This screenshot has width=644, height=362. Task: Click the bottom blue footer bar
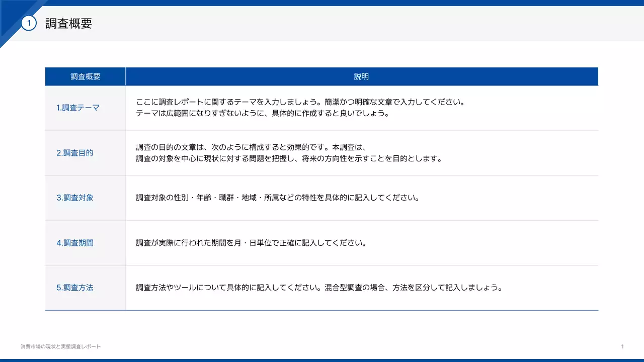(322, 359)
